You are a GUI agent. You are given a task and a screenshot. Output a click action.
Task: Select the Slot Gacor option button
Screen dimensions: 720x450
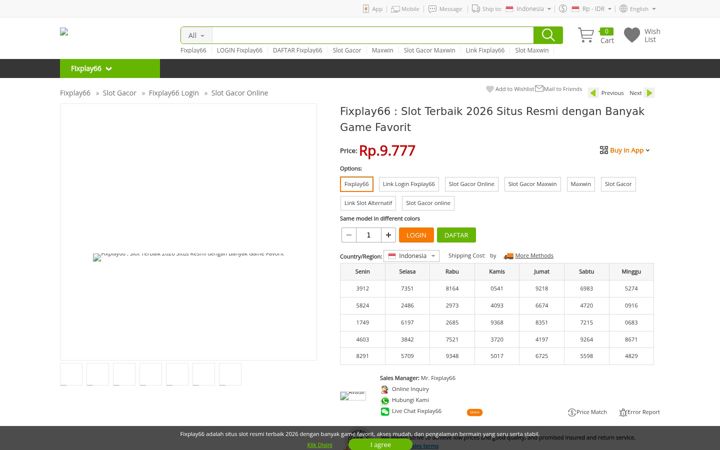(x=618, y=184)
